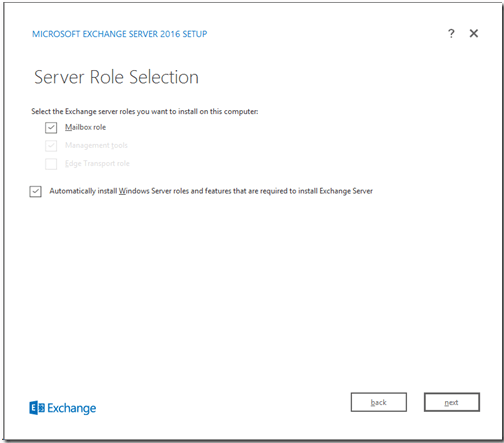Click the Management tools label text

pyautogui.click(x=96, y=145)
